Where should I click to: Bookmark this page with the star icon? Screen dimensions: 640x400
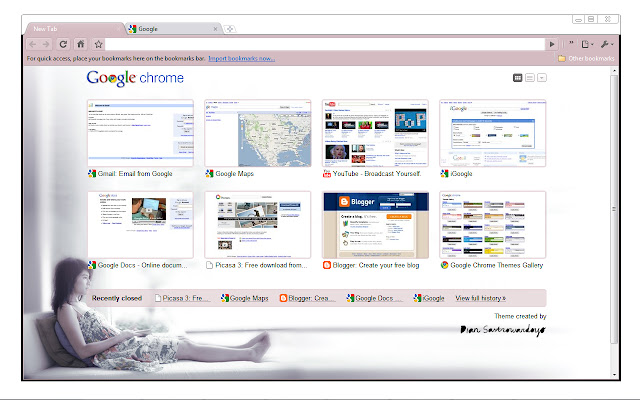click(98, 44)
